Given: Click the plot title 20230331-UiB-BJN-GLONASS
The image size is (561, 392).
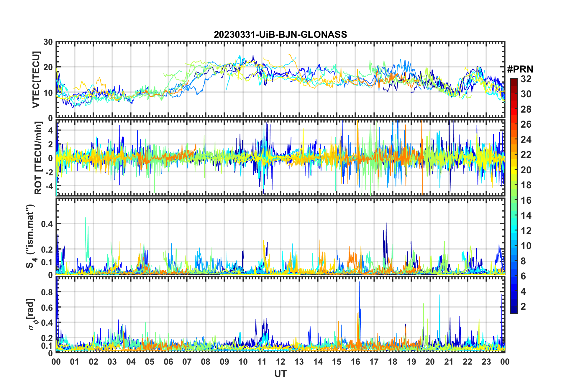Looking at the screenshot, I should click(x=280, y=34).
